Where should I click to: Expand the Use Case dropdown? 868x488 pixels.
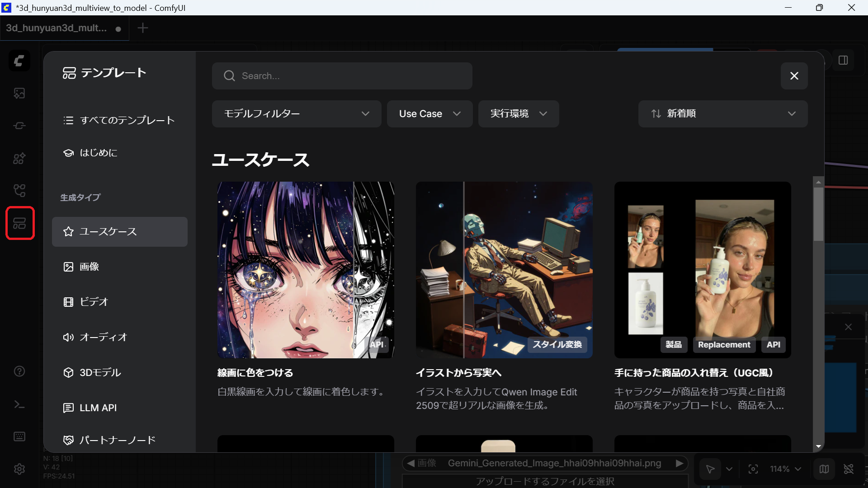tap(429, 114)
